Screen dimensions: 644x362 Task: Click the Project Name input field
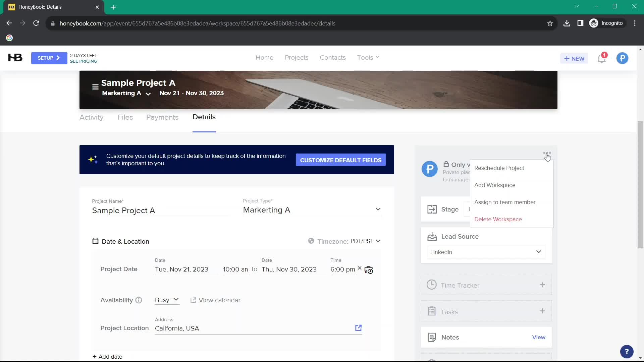(161, 210)
